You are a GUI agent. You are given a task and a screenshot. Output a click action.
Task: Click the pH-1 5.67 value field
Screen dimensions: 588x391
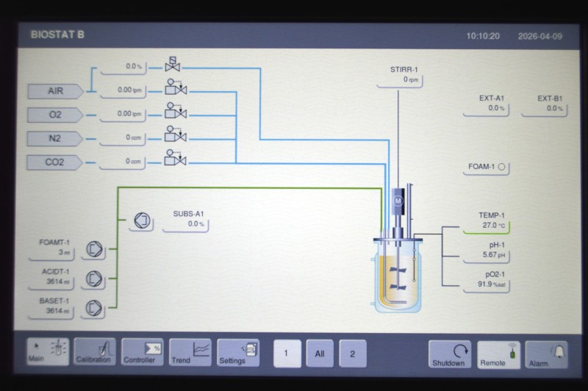tap(487, 251)
